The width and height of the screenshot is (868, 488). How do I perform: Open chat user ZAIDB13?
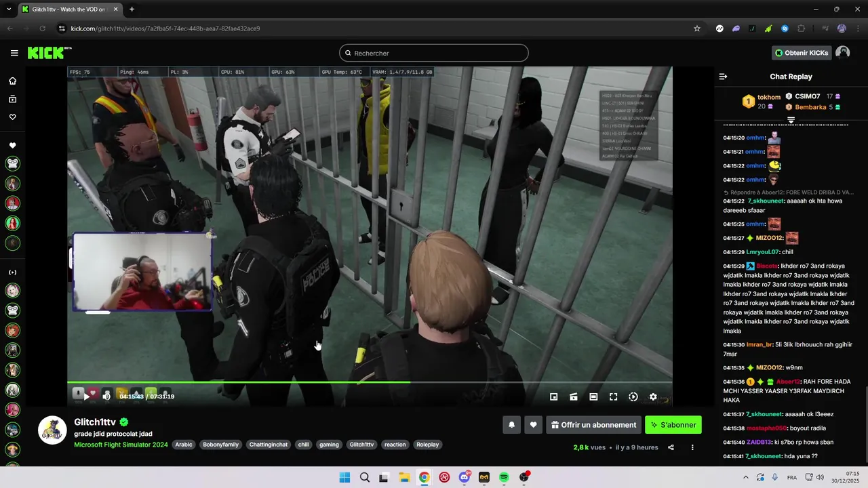pos(759,442)
